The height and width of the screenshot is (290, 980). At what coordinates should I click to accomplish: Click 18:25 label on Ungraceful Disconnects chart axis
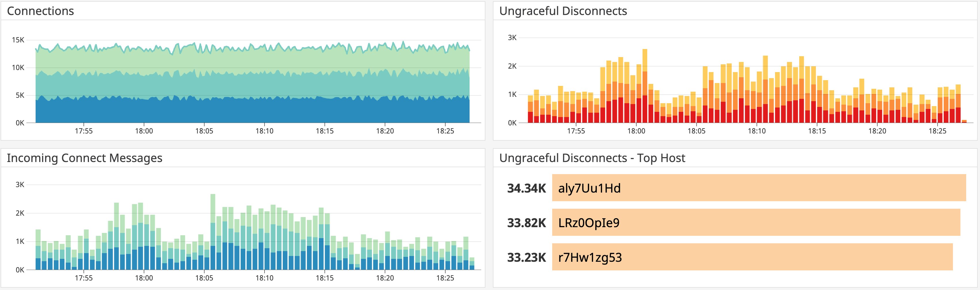click(937, 131)
